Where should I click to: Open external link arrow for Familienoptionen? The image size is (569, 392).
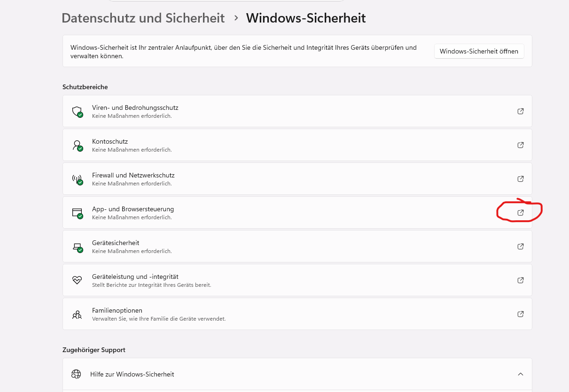[520, 314]
